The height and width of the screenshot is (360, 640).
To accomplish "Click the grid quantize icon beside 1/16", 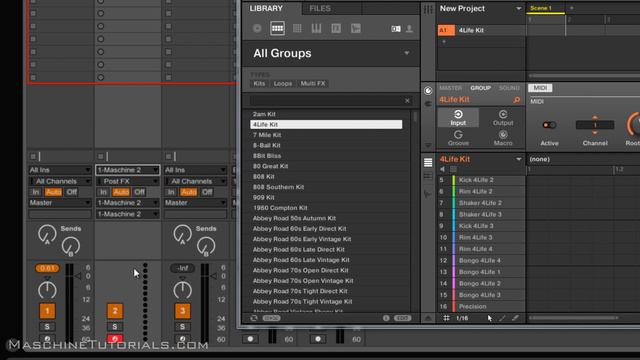I will point(446,318).
